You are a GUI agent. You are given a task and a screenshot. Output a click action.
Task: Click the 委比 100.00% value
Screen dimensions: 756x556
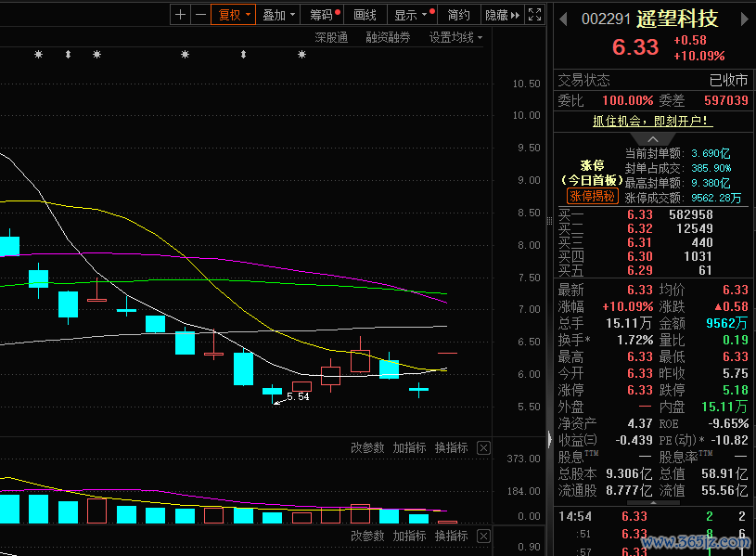click(x=628, y=100)
